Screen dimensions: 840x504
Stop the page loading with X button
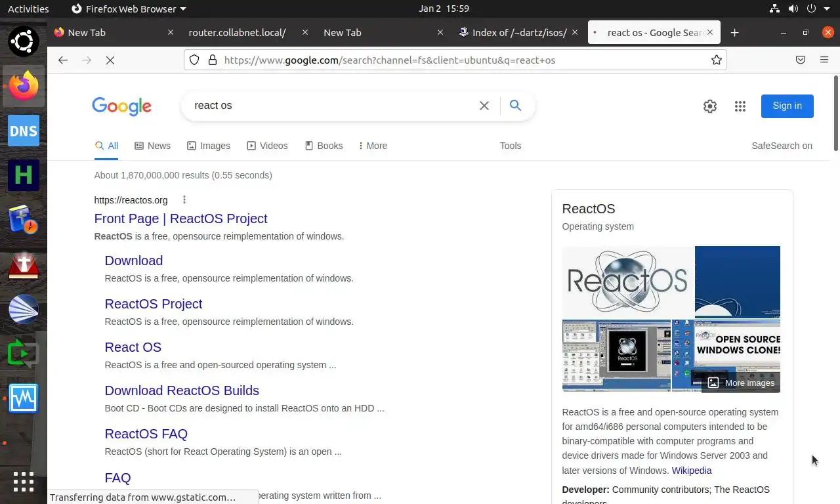pyautogui.click(x=110, y=60)
